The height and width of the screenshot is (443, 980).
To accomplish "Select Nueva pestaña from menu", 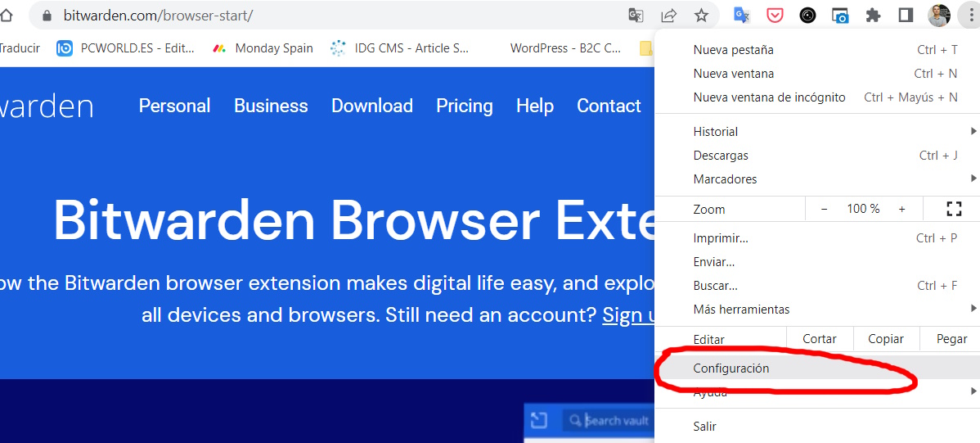I will 817,50.
